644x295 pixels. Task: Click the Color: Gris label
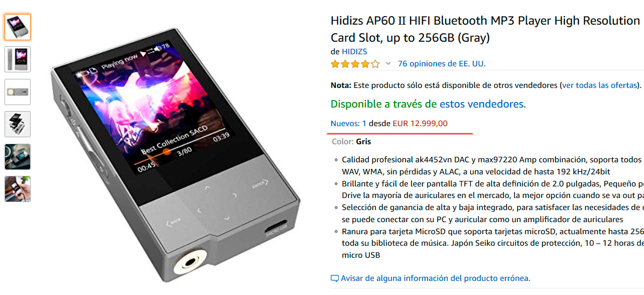(x=351, y=142)
